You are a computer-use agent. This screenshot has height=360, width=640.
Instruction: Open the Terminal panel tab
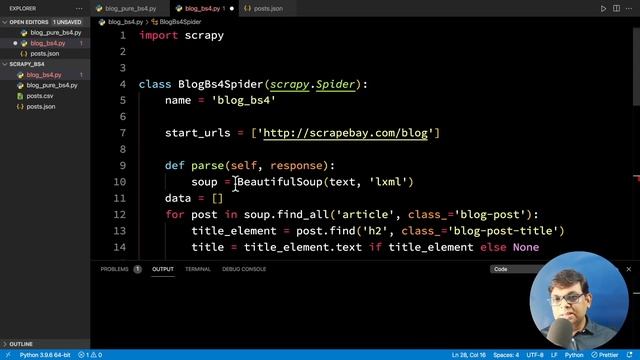click(x=198, y=269)
